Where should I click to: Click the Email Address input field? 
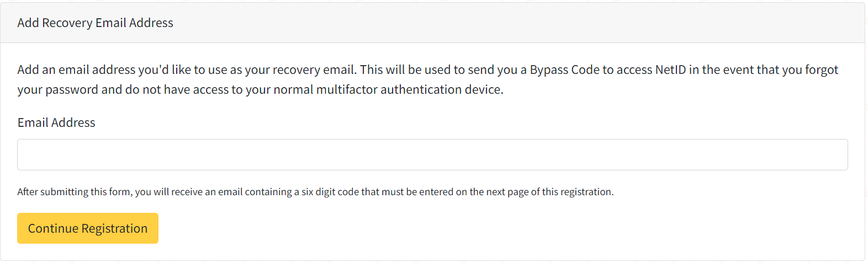point(432,154)
